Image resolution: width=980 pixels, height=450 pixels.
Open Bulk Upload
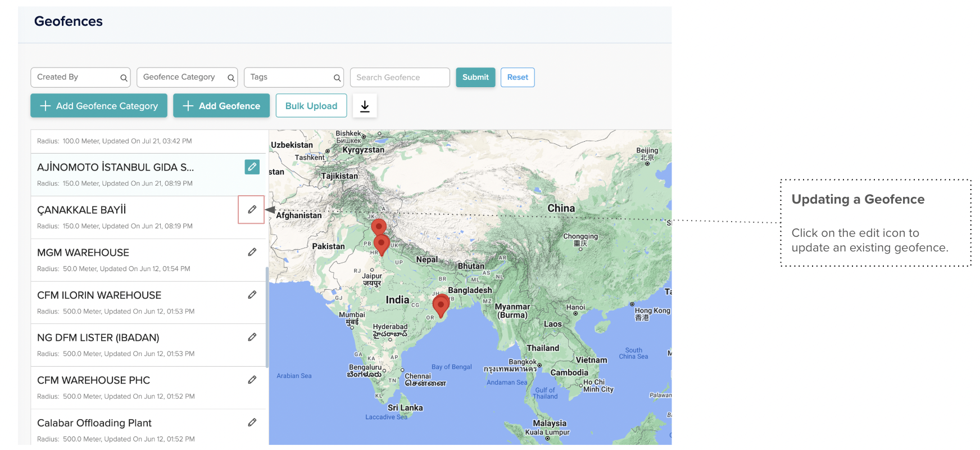click(x=311, y=106)
